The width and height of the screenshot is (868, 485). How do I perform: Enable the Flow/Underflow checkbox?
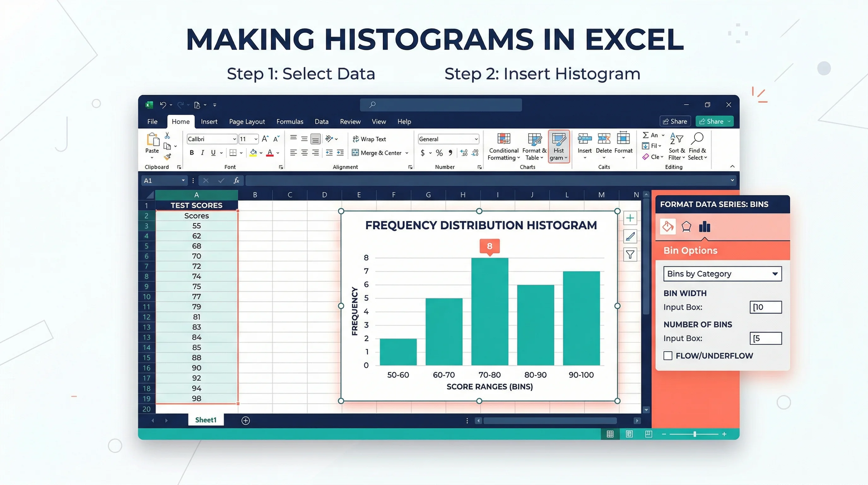click(667, 356)
